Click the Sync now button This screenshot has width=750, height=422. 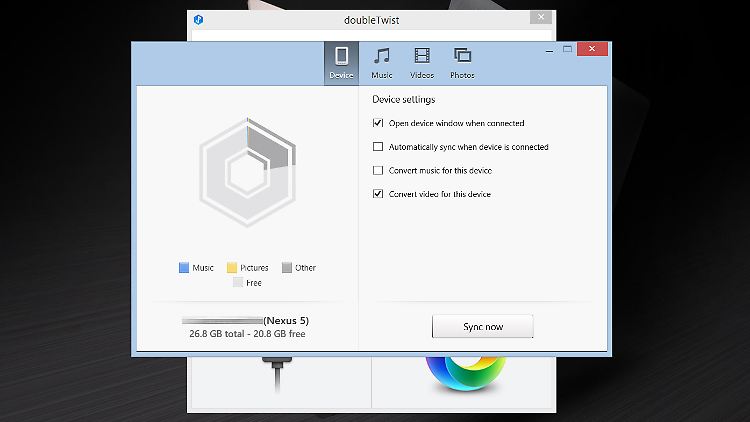click(x=483, y=326)
